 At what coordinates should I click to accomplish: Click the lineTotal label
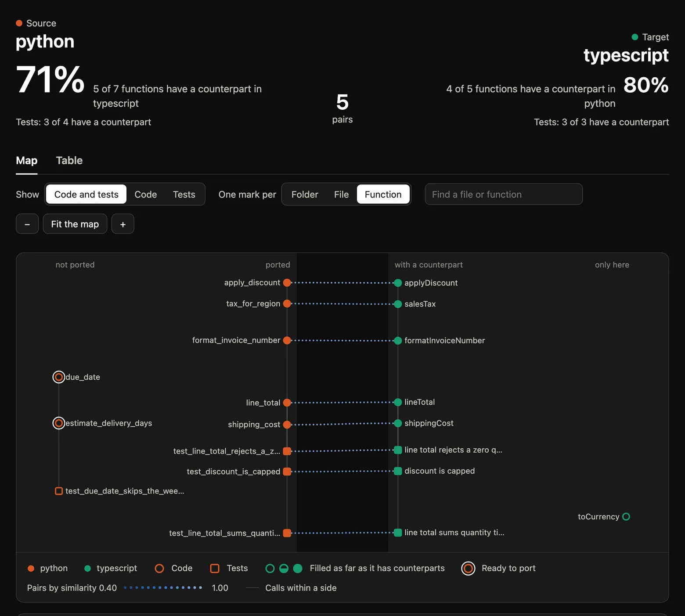tap(419, 402)
